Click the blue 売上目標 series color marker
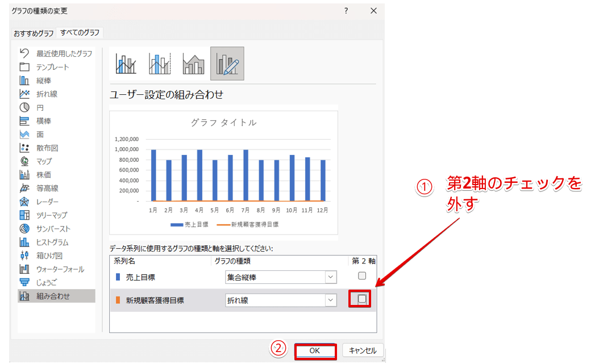603x364 pixels. [x=118, y=277]
